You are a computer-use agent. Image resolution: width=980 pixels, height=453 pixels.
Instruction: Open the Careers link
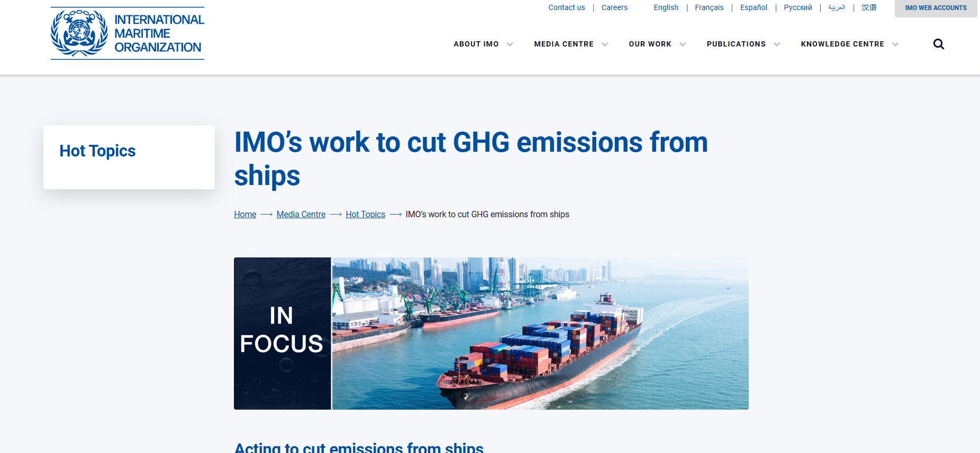point(614,7)
